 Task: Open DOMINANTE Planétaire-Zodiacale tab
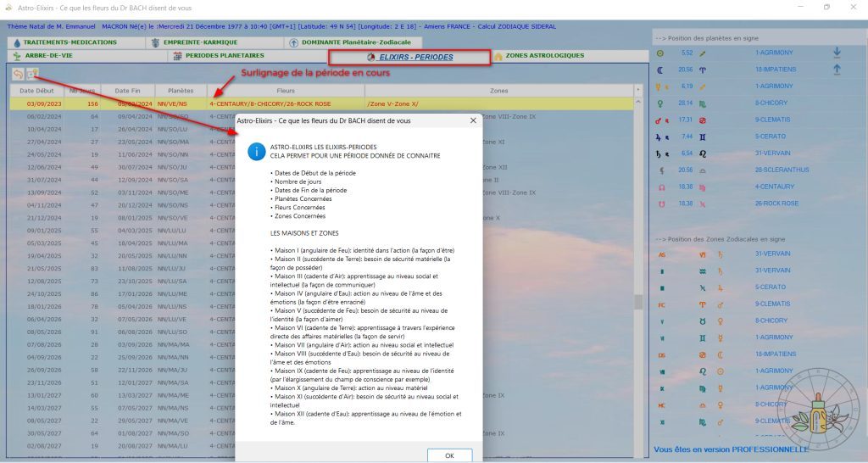point(353,42)
